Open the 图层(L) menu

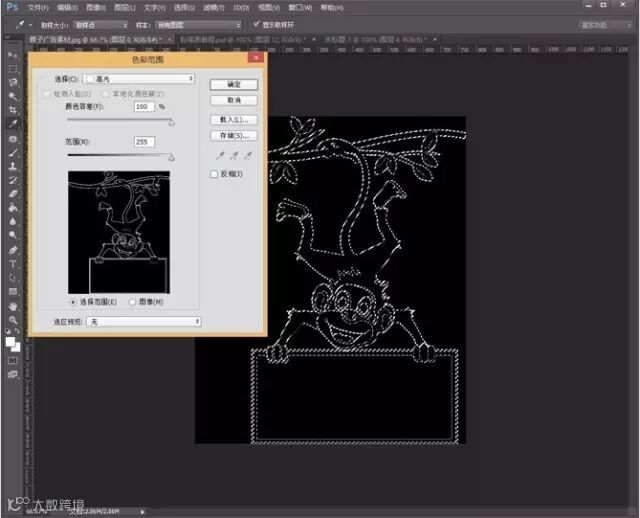click(x=124, y=8)
